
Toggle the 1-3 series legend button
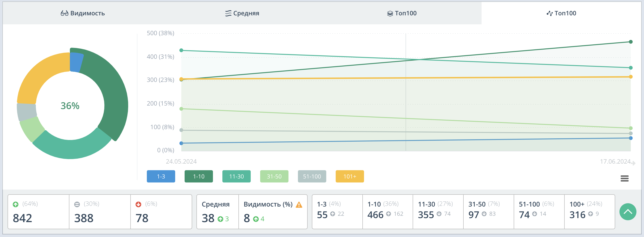pos(161,176)
